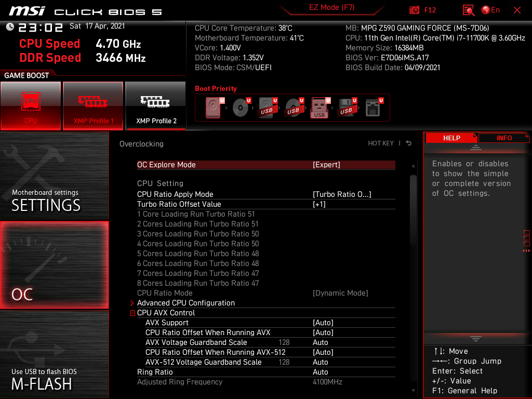The width and height of the screenshot is (532, 399).
Task: Switch to the INFO tab
Action: click(x=504, y=138)
